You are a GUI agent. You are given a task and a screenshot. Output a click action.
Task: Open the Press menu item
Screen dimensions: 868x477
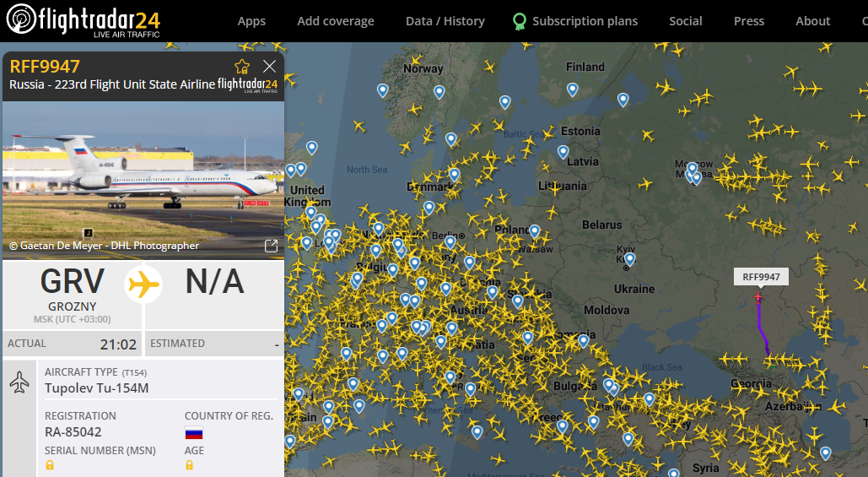749,21
